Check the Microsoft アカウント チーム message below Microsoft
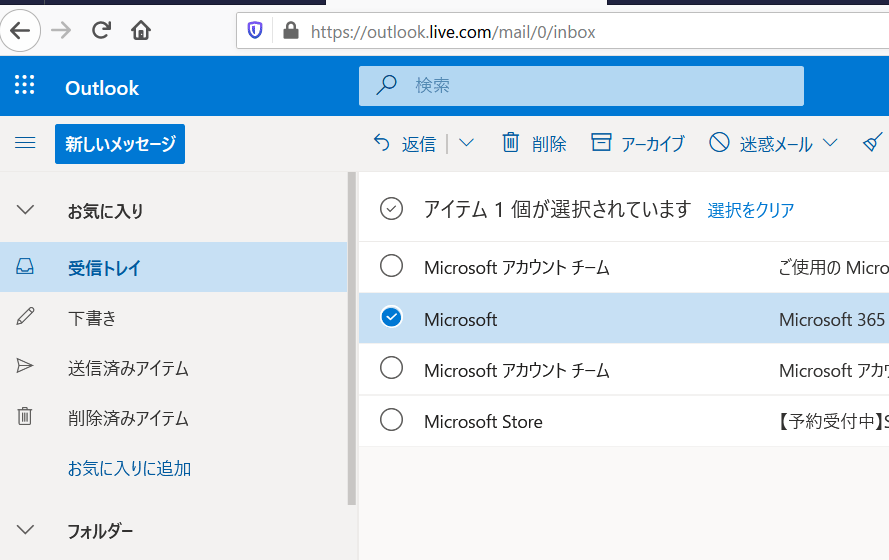Image resolution: width=889 pixels, height=560 pixels. pyautogui.click(x=391, y=368)
